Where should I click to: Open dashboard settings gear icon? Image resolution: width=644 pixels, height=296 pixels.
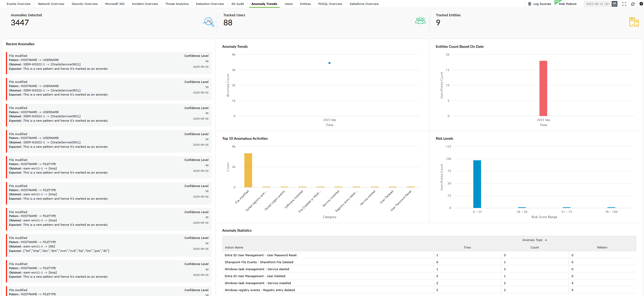pos(641,4)
